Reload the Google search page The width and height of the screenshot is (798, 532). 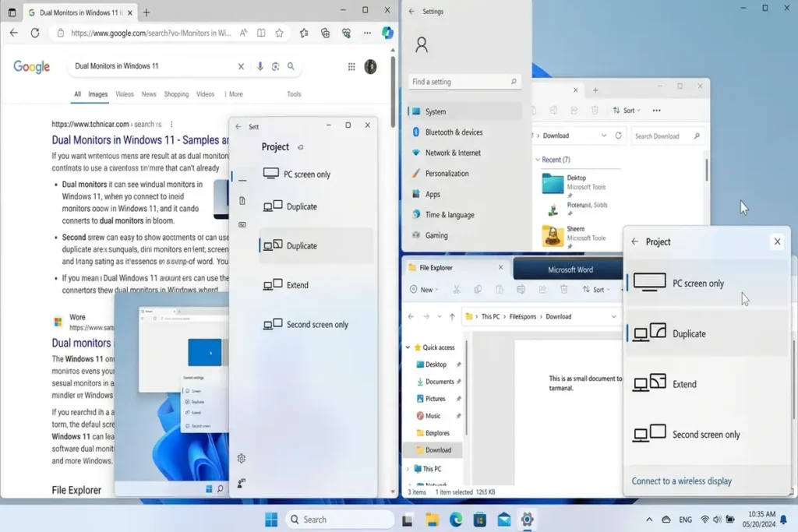pyautogui.click(x=35, y=33)
